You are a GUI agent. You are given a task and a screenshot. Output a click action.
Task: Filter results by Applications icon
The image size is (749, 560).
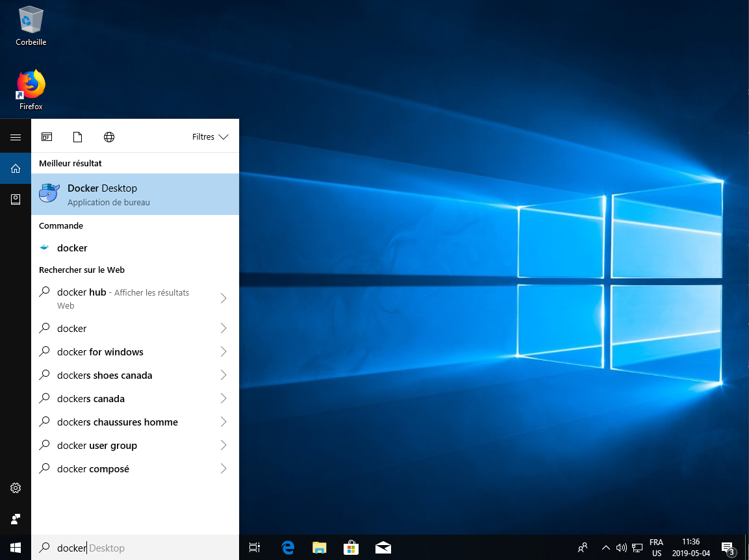pyautogui.click(x=47, y=137)
